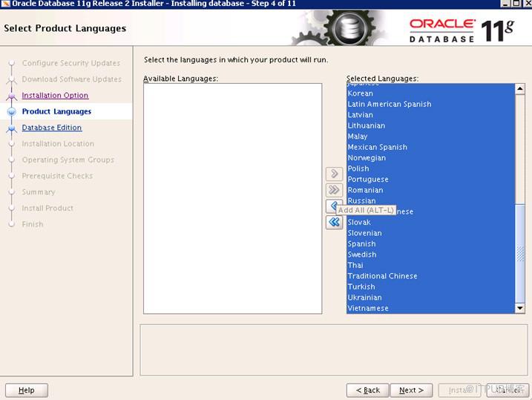The width and height of the screenshot is (532, 400).
Task: Select Ukrainian in Selected Languages
Action: (431, 298)
